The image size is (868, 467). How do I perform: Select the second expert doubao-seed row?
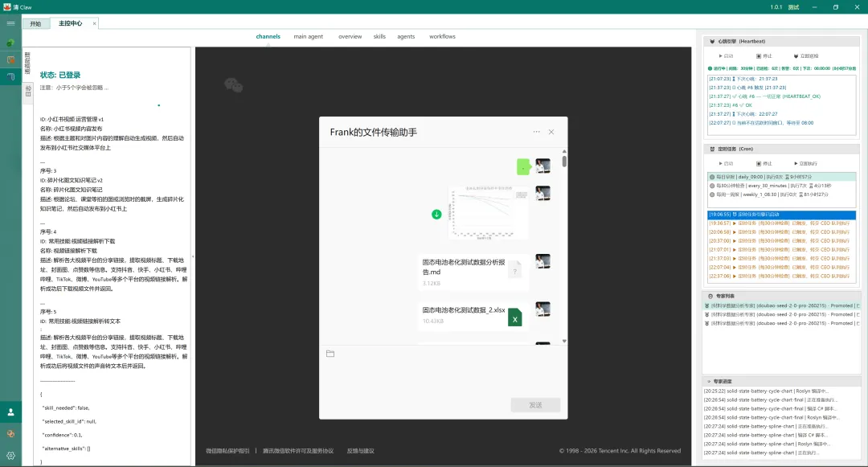tap(782, 314)
